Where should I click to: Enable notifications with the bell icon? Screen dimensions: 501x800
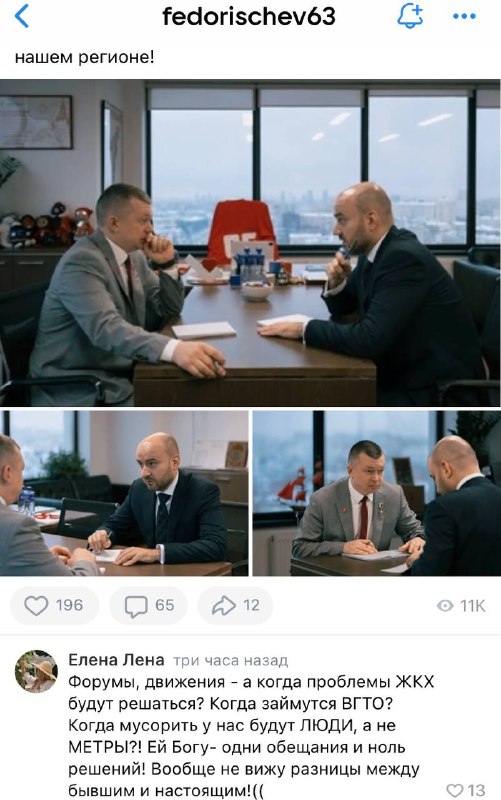point(410,16)
